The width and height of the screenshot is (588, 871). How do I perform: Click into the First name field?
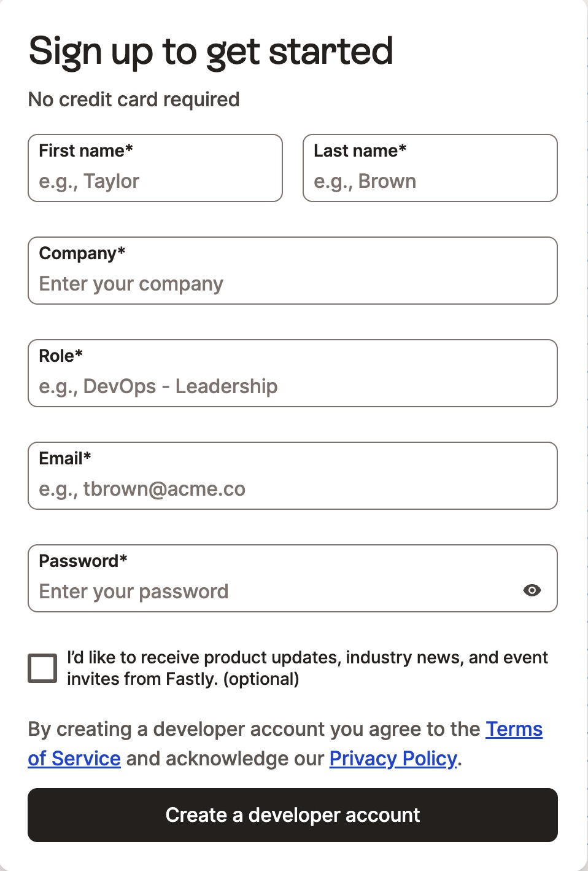[x=155, y=181]
